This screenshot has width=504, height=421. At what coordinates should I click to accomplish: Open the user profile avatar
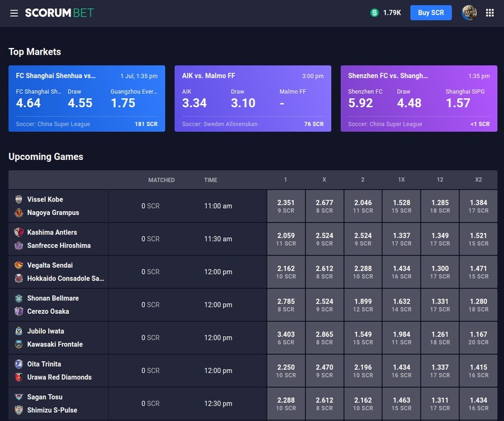coord(469,13)
